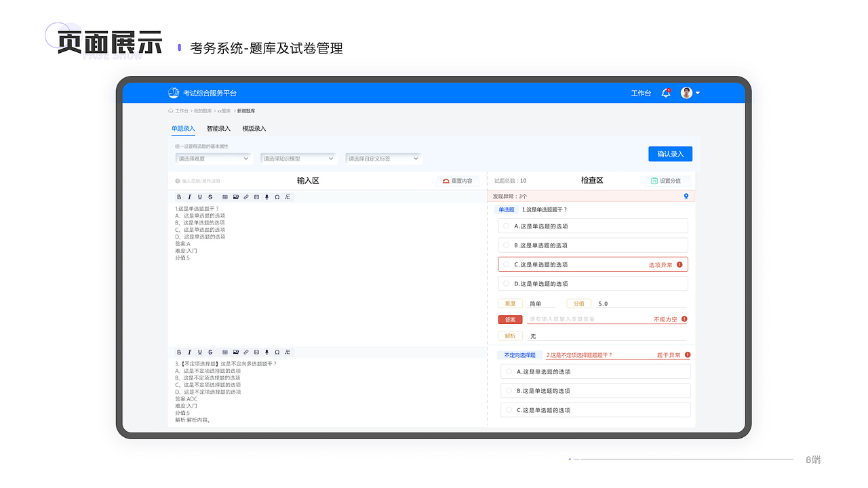Image resolution: width=868 pixels, height=488 pixels.
Task: Select answer option A.这是单选题的选项
Action: point(593,226)
